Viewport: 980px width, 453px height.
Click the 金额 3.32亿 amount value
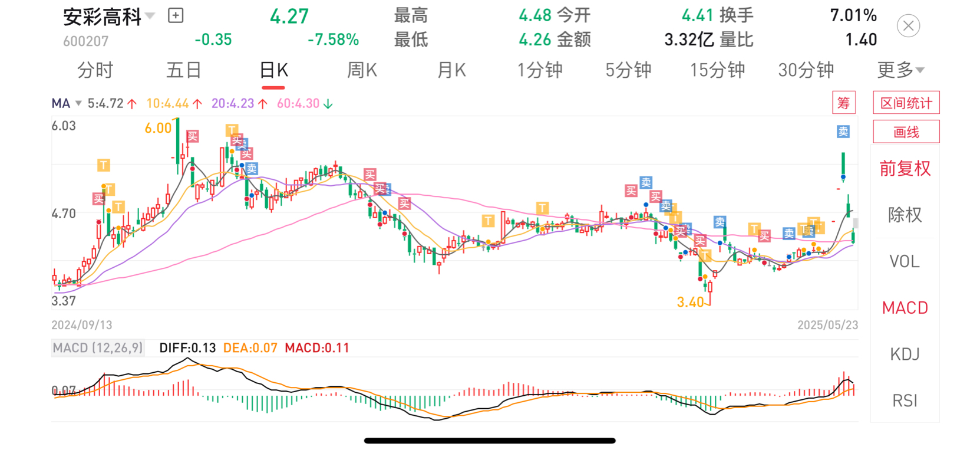pyautogui.click(x=689, y=40)
